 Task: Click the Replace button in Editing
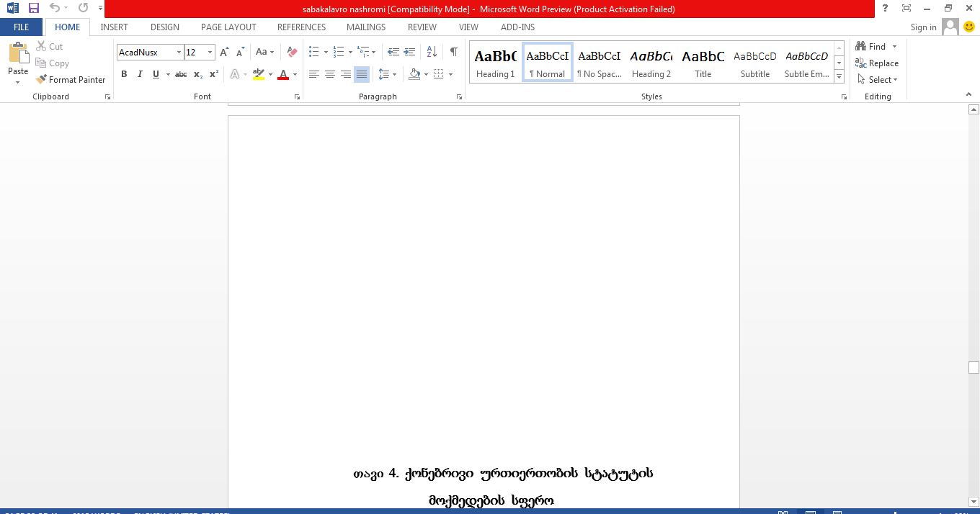(877, 63)
